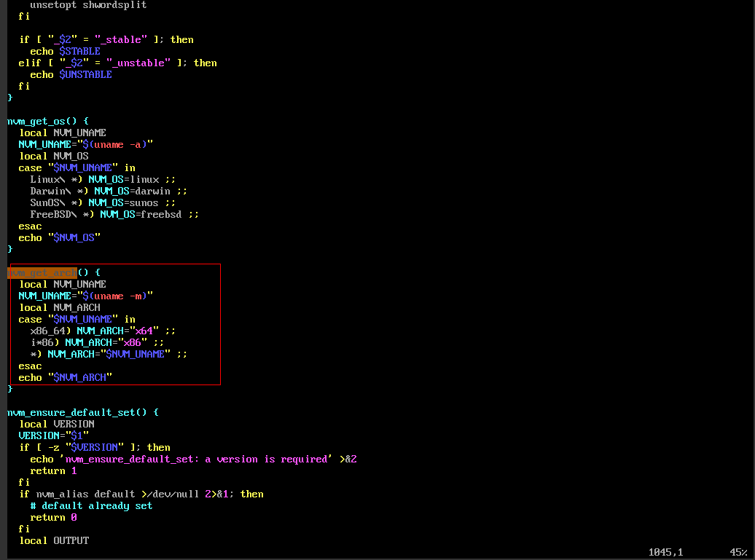Viewport: 755px width, 560px height.
Task: Click the 45% scroll position indicator
Action: (738, 552)
